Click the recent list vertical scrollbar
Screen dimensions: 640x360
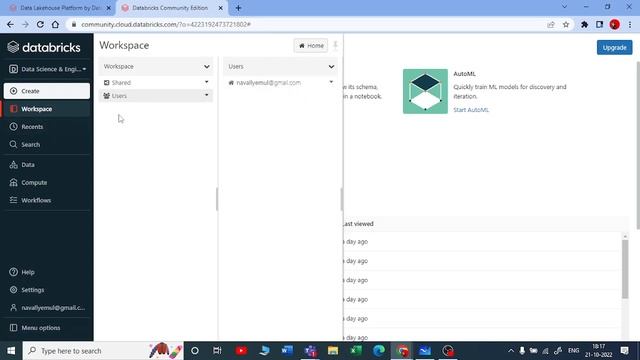[x=625, y=269]
